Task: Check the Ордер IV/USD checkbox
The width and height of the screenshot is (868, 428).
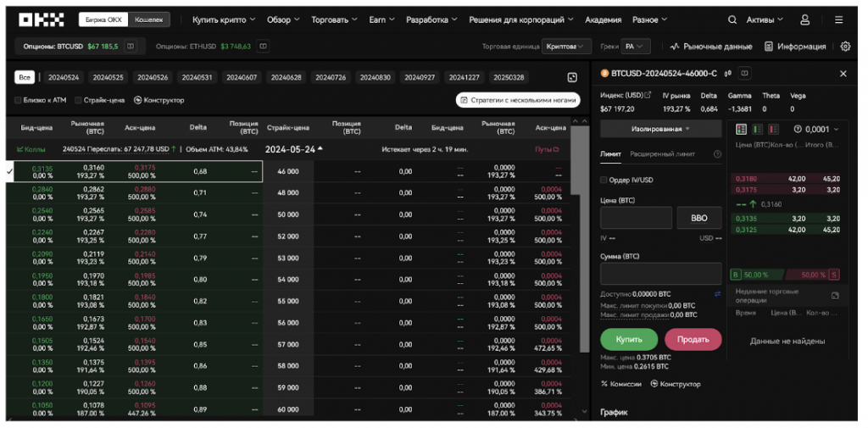Action: point(604,180)
